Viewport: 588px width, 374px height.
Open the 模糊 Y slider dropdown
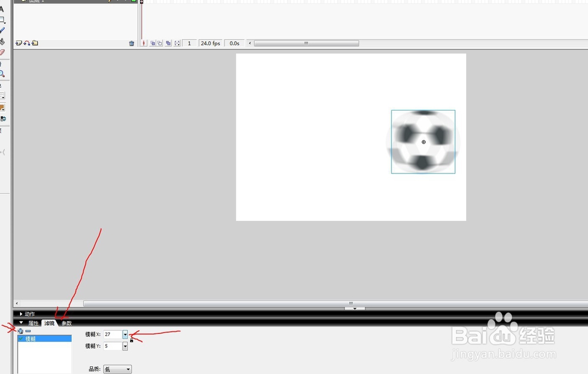(125, 346)
